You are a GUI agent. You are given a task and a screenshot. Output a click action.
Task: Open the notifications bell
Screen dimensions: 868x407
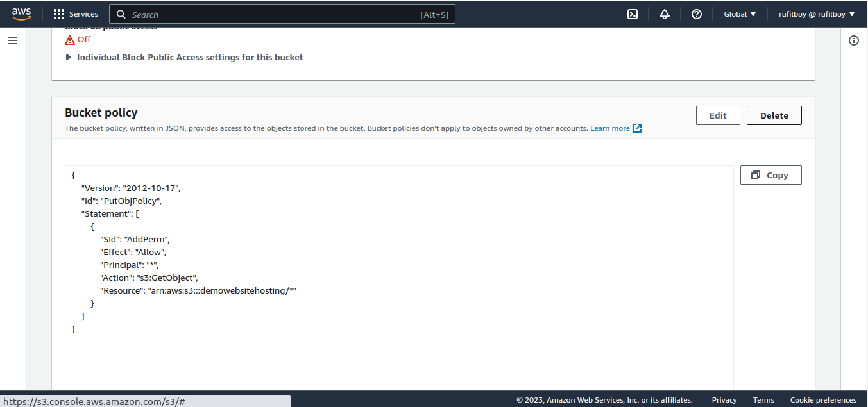click(x=665, y=14)
